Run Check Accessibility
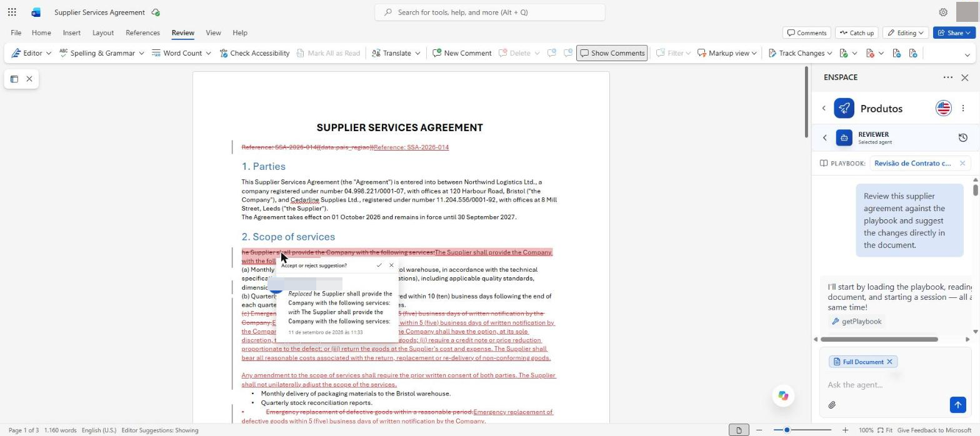This screenshot has height=436, width=980. pos(254,53)
